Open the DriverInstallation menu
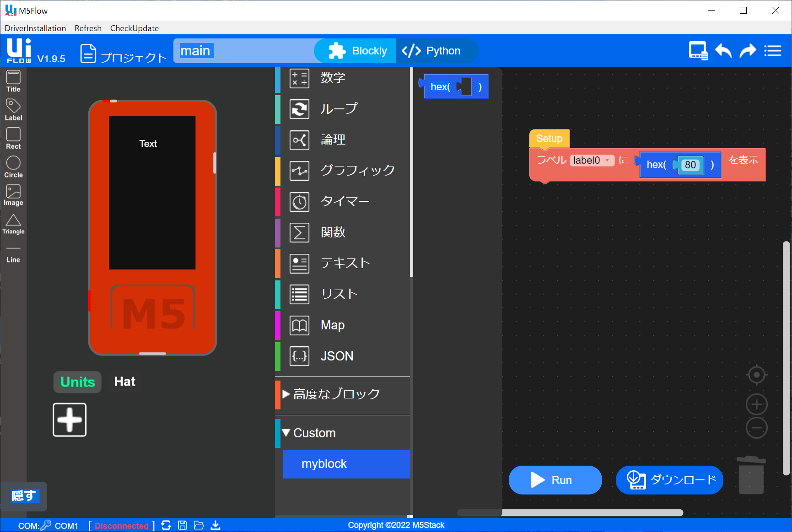 click(35, 28)
